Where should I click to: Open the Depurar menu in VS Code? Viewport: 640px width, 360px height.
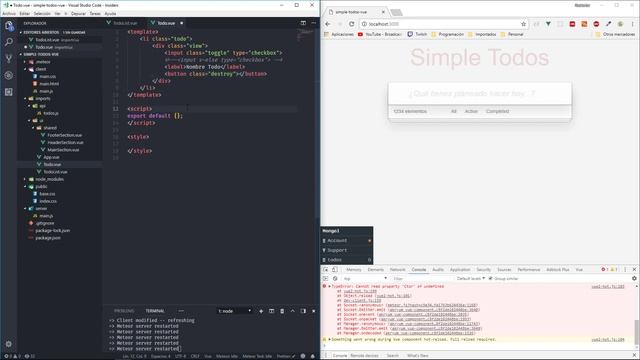click(x=78, y=13)
